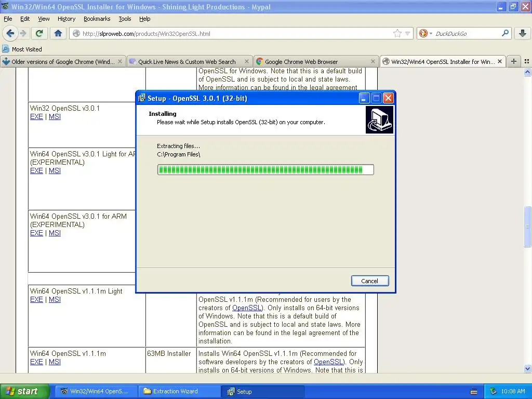The image size is (532, 399).
Task: Click the page scrollbar down arrow
Action: [x=527, y=369]
